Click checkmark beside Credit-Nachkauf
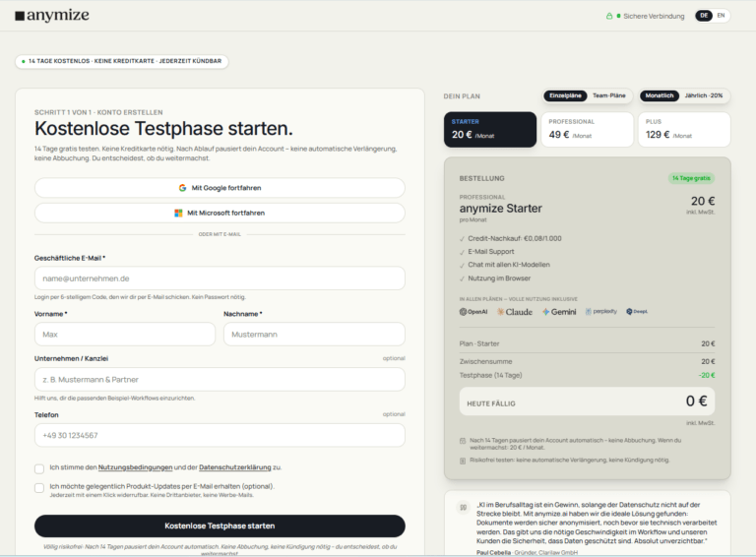The image size is (756, 557). point(463,239)
